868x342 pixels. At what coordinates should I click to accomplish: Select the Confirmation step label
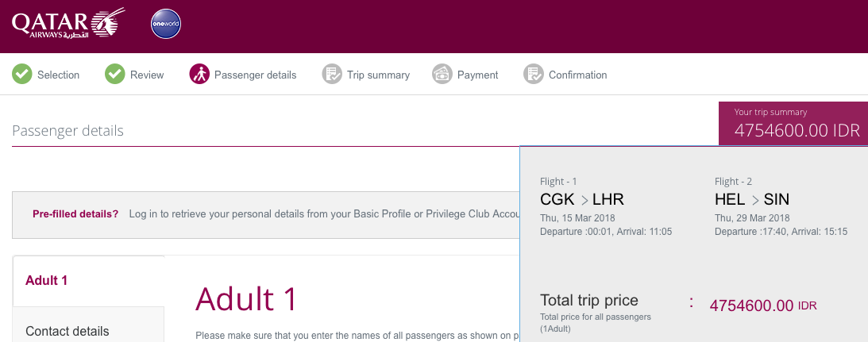click(577, 75)
